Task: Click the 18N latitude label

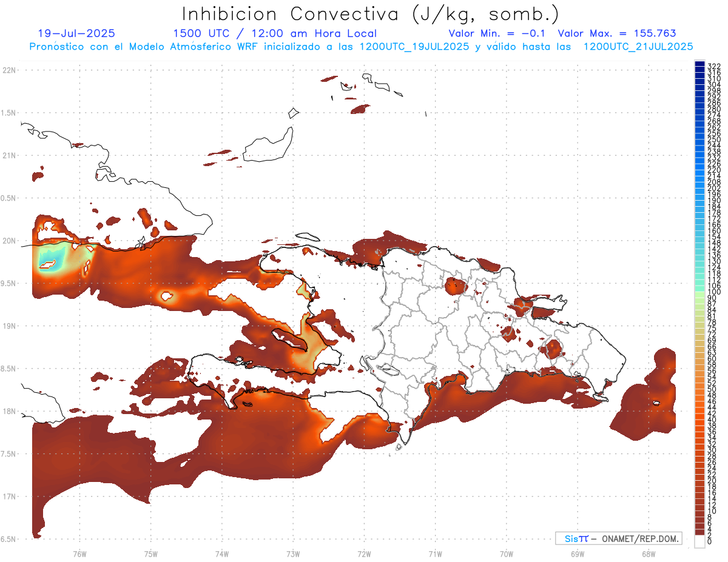Action: point(8,411)
